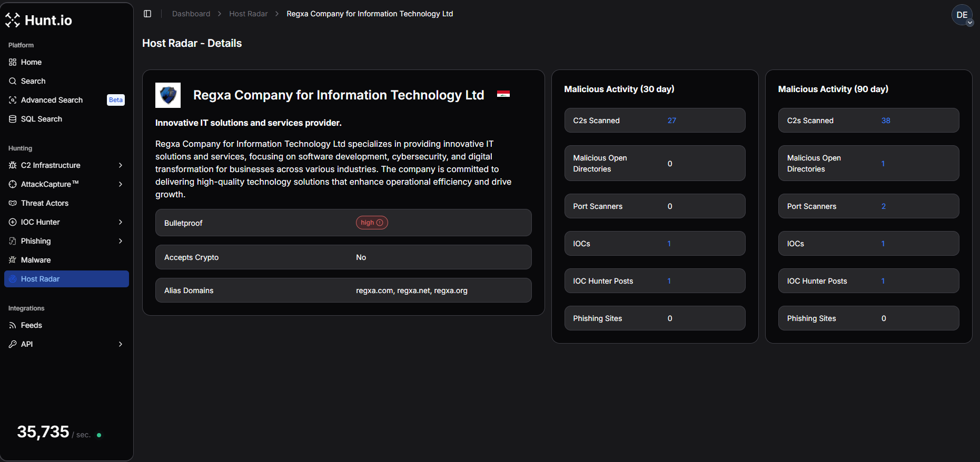Viewport: 980px width, 462px height.
Task: Click the high Bulletproof rating badge
Action: (372, 223)
